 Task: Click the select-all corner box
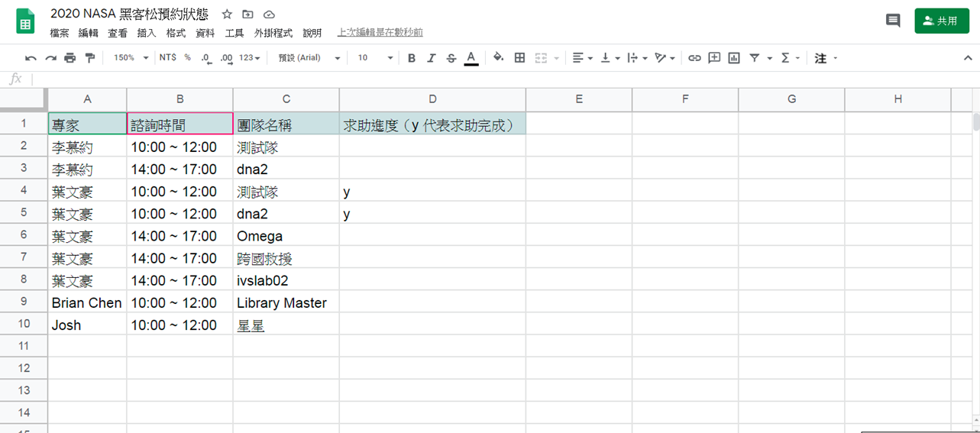click(x=24, y=99)
